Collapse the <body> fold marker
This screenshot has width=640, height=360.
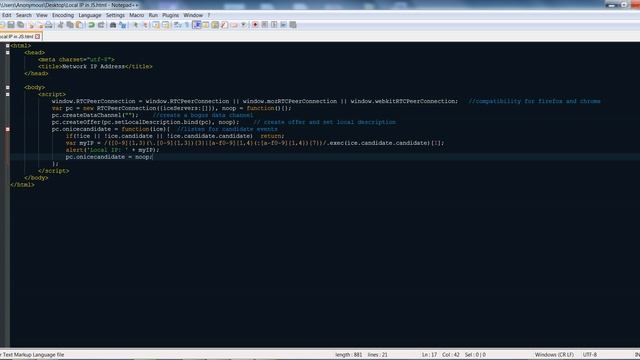(x=7, y=87)
